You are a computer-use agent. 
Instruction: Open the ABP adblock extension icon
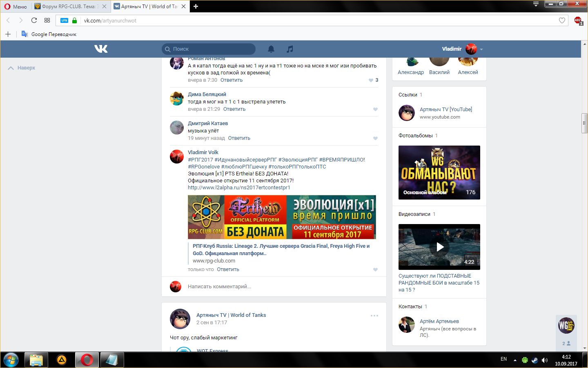point(578,20)
